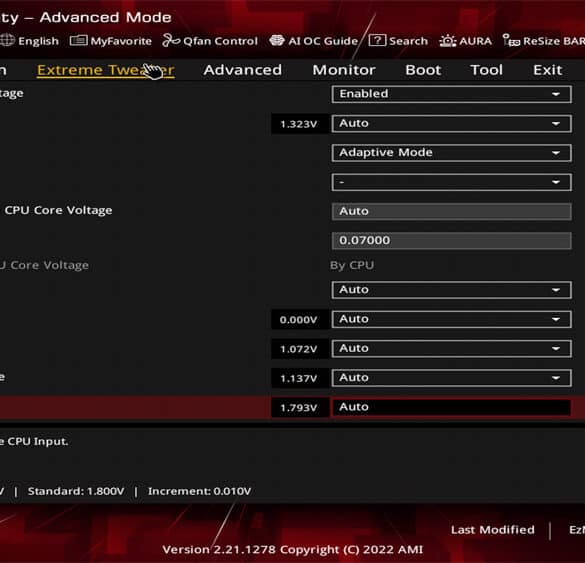The width and height of the screenshot is (585, 563).
Task: Click the AURA lighting icon
Action: point(447,40)
